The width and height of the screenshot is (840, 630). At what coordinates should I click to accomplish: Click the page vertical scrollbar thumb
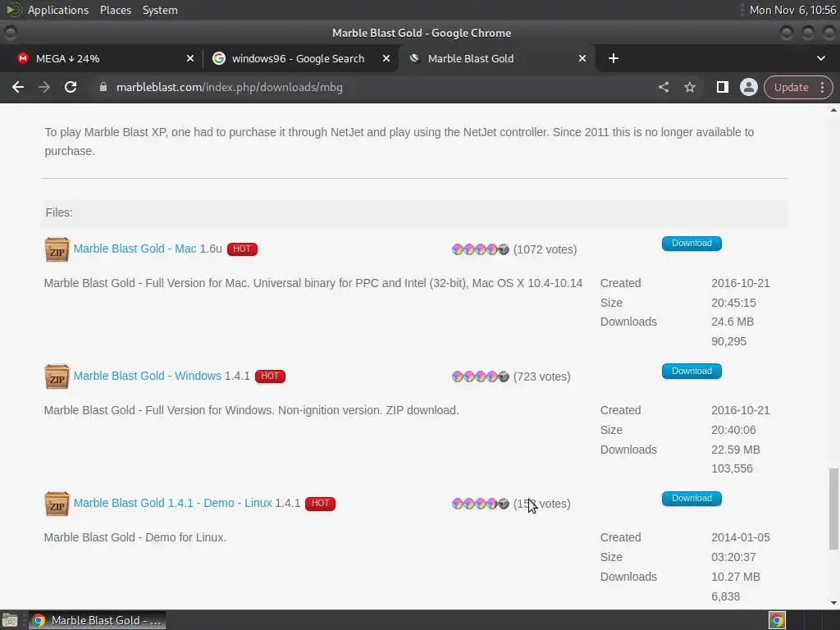pos(833,509)
